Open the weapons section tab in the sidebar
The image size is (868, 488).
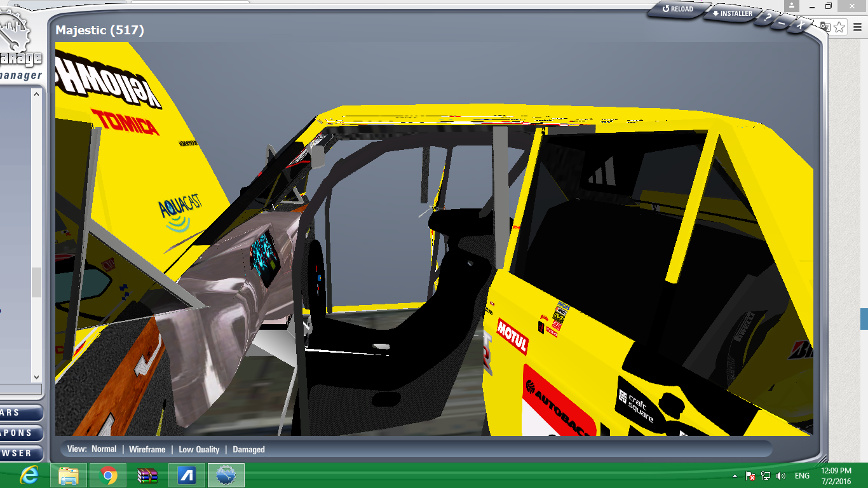pyautogui.click(x=20, y=433)
